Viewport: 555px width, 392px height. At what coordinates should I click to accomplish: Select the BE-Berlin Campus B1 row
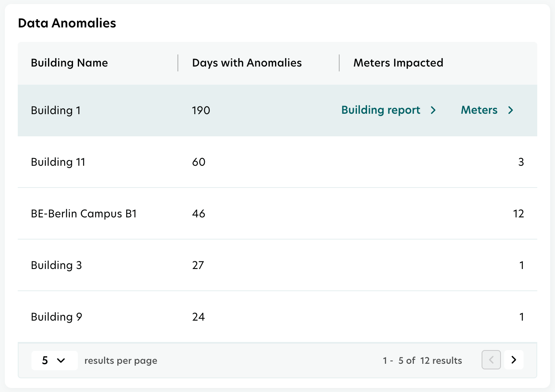[x=84, y=214]
